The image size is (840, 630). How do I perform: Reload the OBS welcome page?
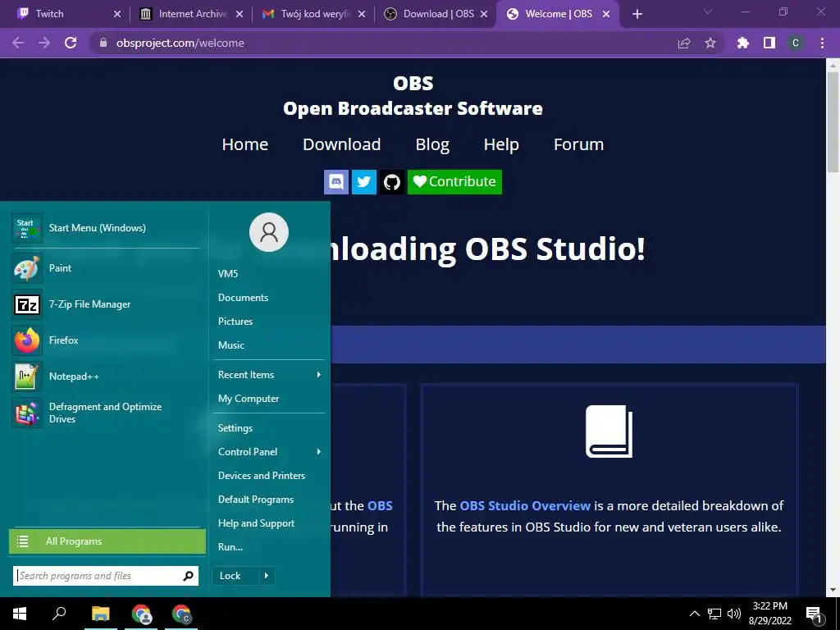pos(71,43)
